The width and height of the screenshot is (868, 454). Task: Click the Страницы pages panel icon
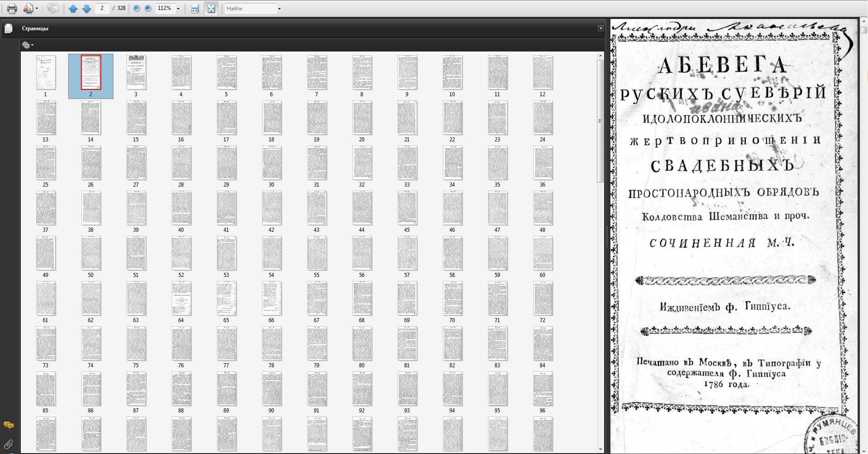(9, 28)
